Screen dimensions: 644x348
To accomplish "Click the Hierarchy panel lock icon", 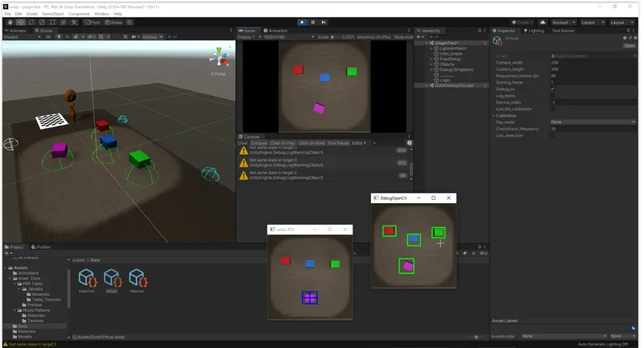I will (x=479, y=31).
